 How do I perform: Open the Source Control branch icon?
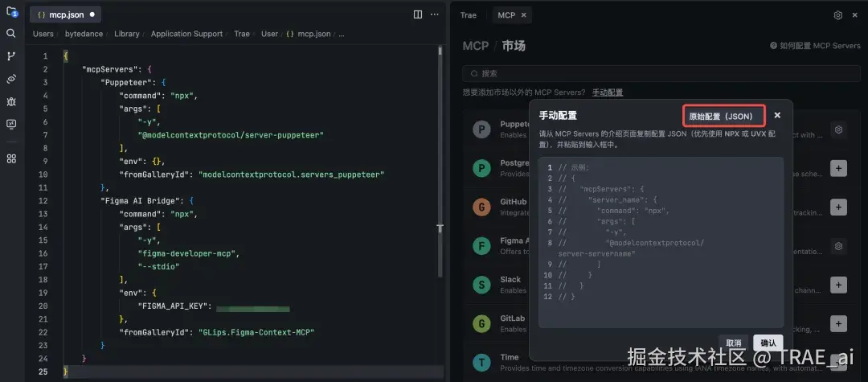tap(11, 56)
